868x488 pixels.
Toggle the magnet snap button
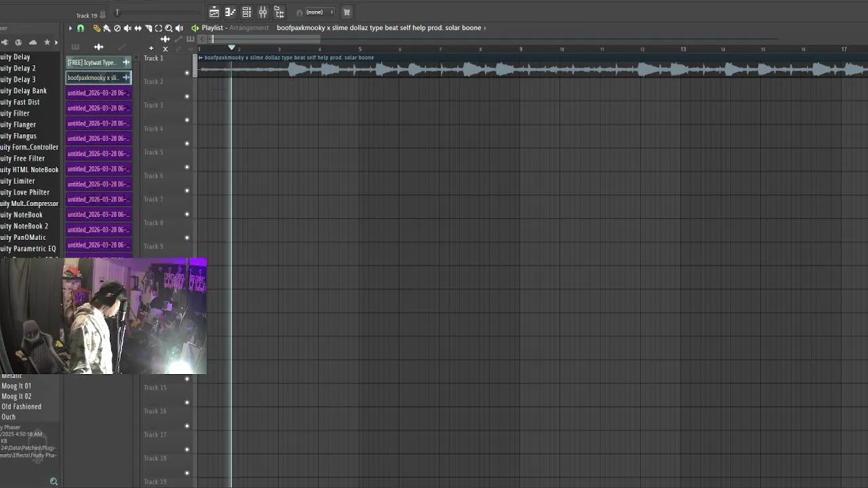point(81,28)
